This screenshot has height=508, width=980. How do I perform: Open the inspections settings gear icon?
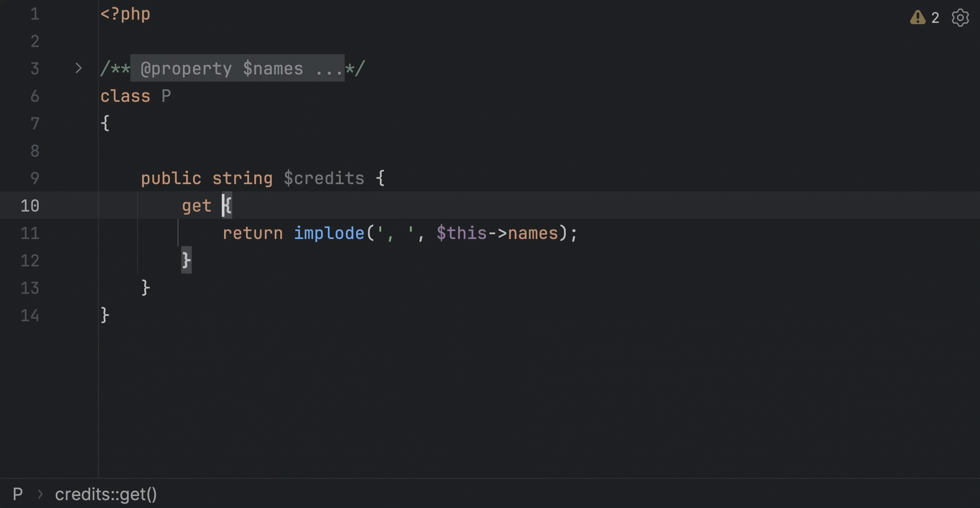[x=960, y=18]
